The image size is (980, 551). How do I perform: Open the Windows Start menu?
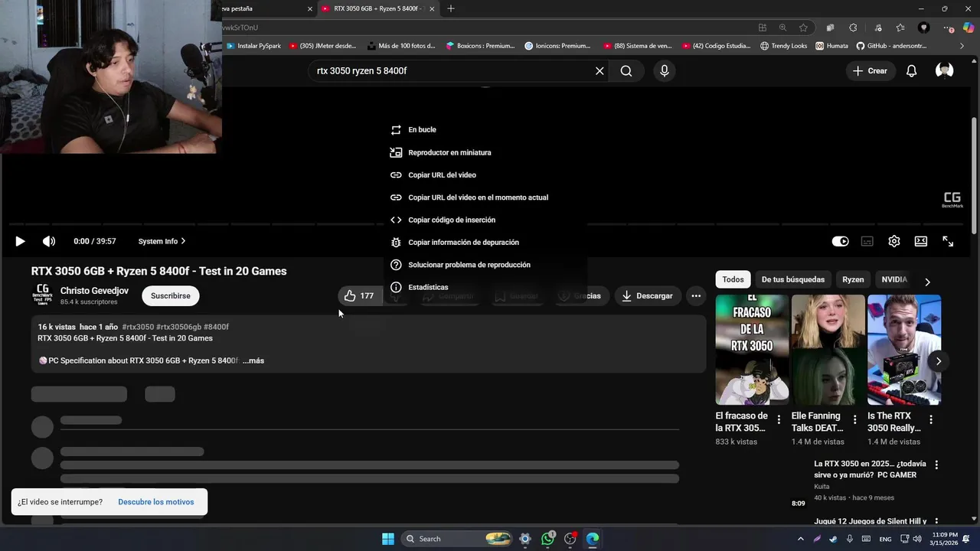pos(388,539)
